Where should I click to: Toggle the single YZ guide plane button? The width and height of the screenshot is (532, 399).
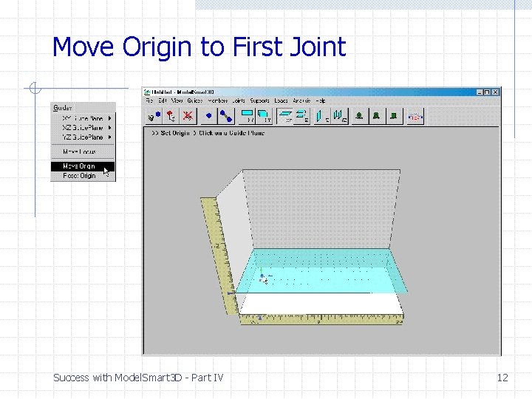point(322,116)
